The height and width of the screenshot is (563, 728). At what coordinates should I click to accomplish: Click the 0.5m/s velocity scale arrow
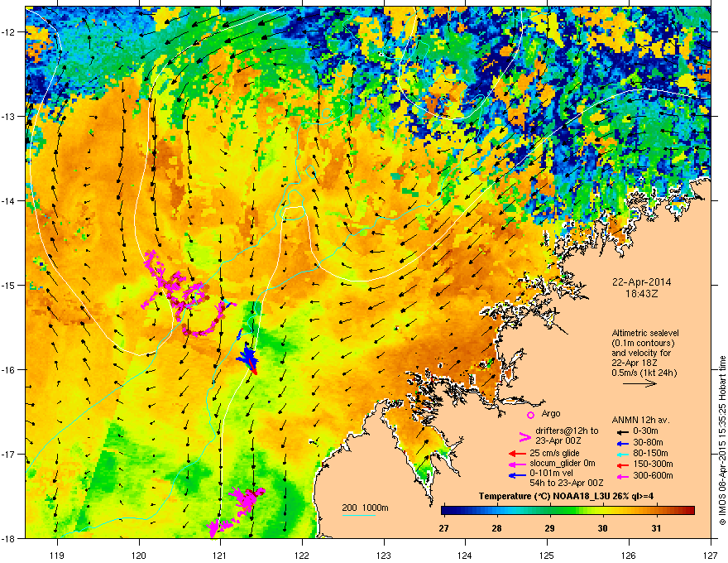point(639,383)
